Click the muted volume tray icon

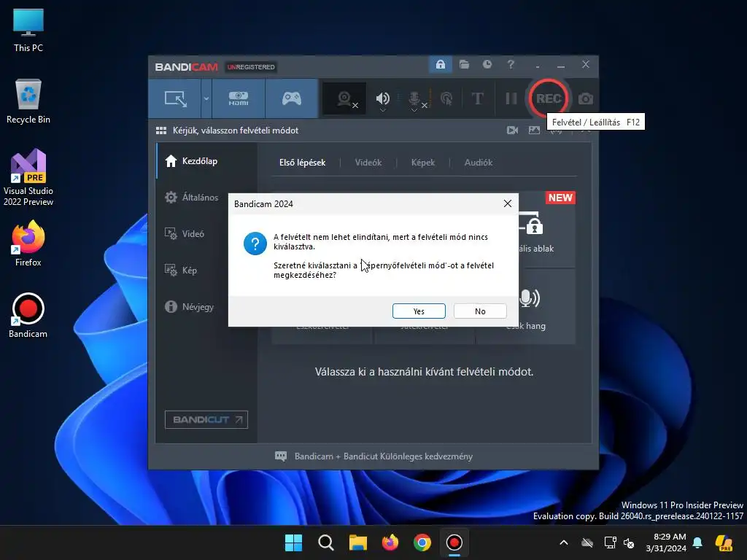click(629, 542)
